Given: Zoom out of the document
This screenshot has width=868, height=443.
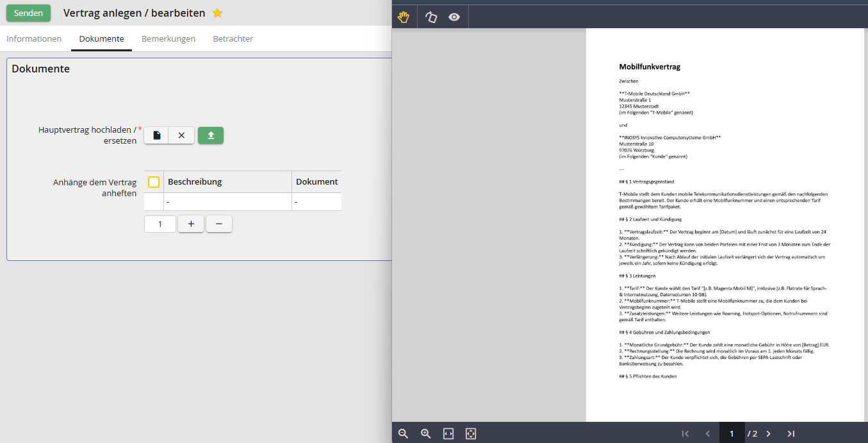Looking at the screenshot, I should [403, 433].
